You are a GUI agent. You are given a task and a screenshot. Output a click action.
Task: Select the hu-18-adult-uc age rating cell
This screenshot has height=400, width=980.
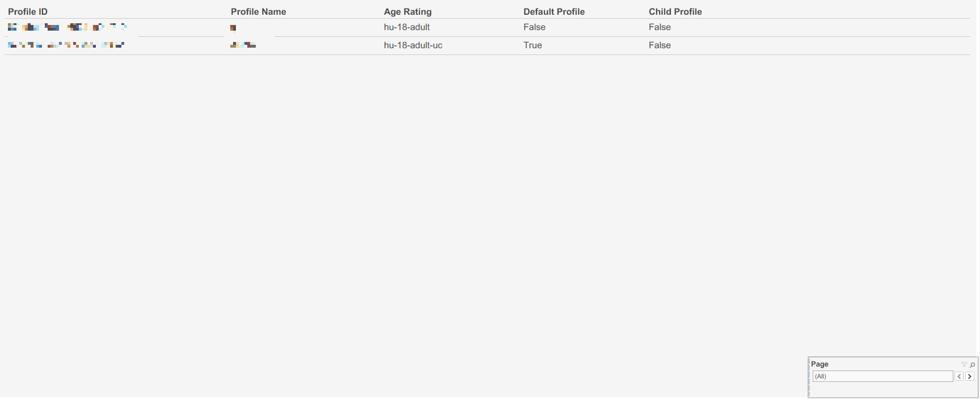[x=413, y=45]
